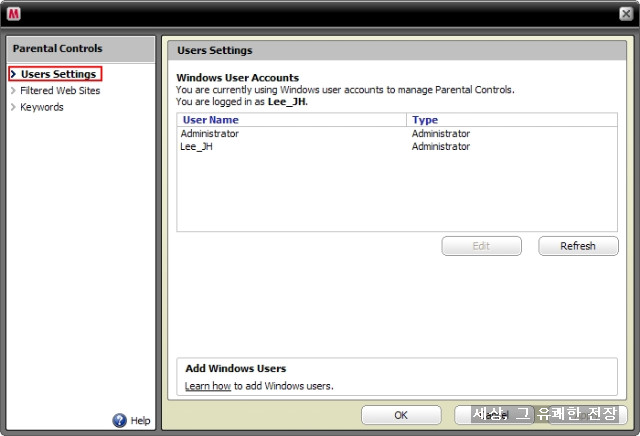Screen dimensions: 640x436
Task: Follow the Learn how link
Action: coord(208,386)
